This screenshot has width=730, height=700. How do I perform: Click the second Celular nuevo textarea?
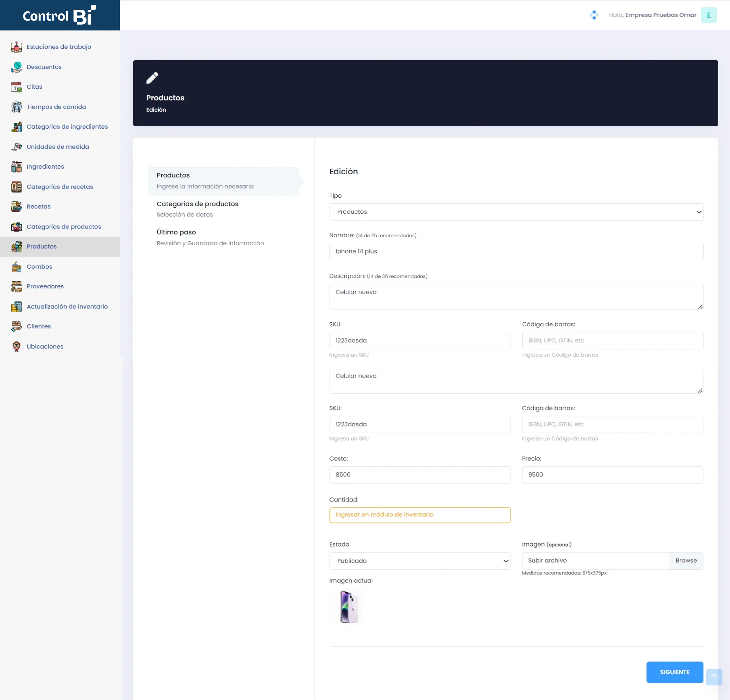516,381
